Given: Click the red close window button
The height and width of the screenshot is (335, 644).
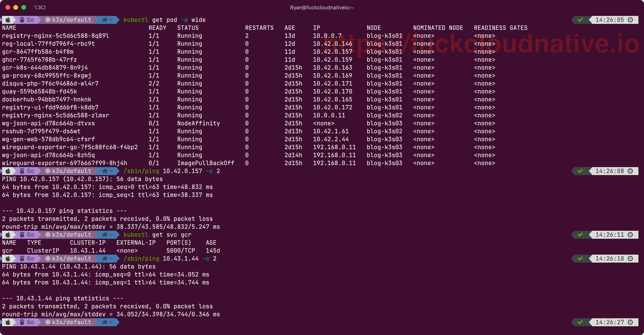Looking at the screenshot, I should click(8, 8).
